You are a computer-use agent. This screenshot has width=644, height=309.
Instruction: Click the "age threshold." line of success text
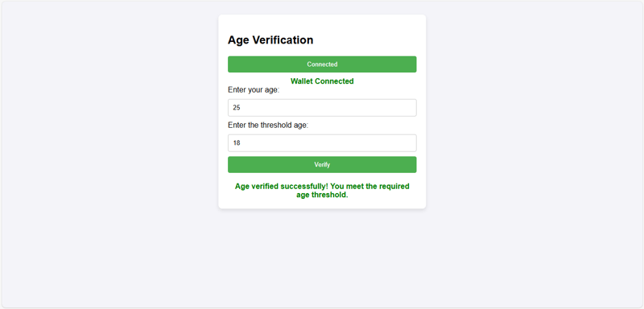[322, 195]
